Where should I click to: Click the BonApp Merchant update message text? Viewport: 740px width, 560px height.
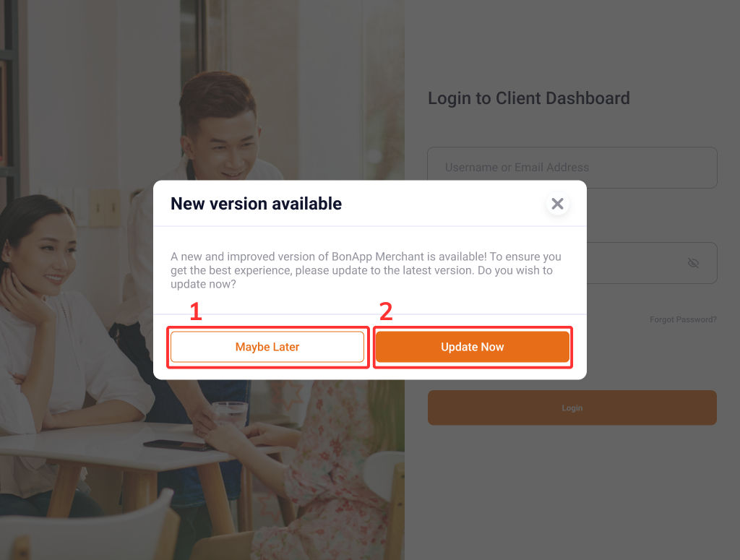click(366, 270)
